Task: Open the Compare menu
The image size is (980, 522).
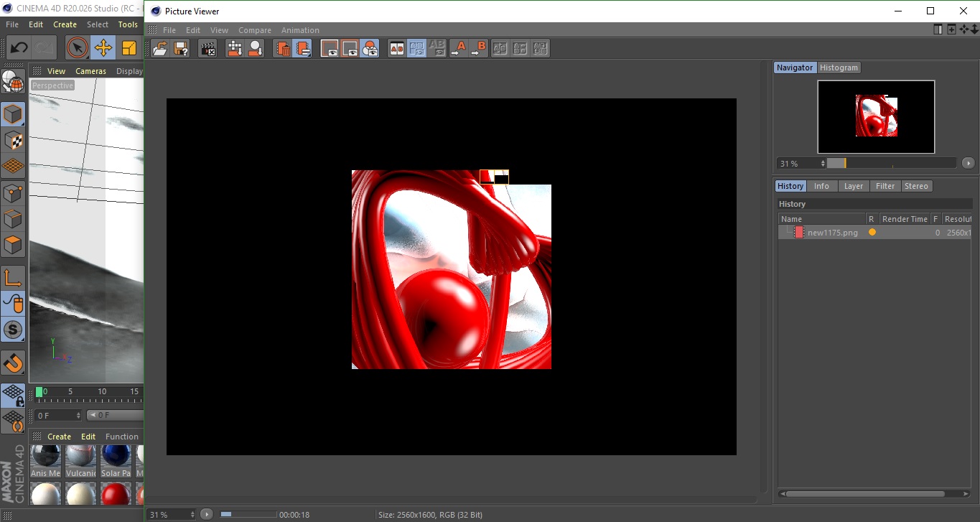Action: pyautogui.click(x=255, y=30)
